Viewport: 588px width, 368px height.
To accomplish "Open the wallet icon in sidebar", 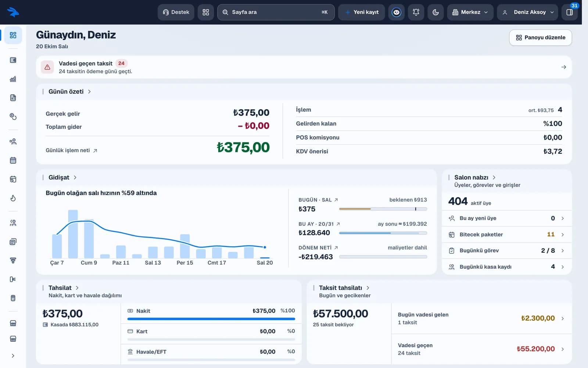I will (x=13, y=60).
